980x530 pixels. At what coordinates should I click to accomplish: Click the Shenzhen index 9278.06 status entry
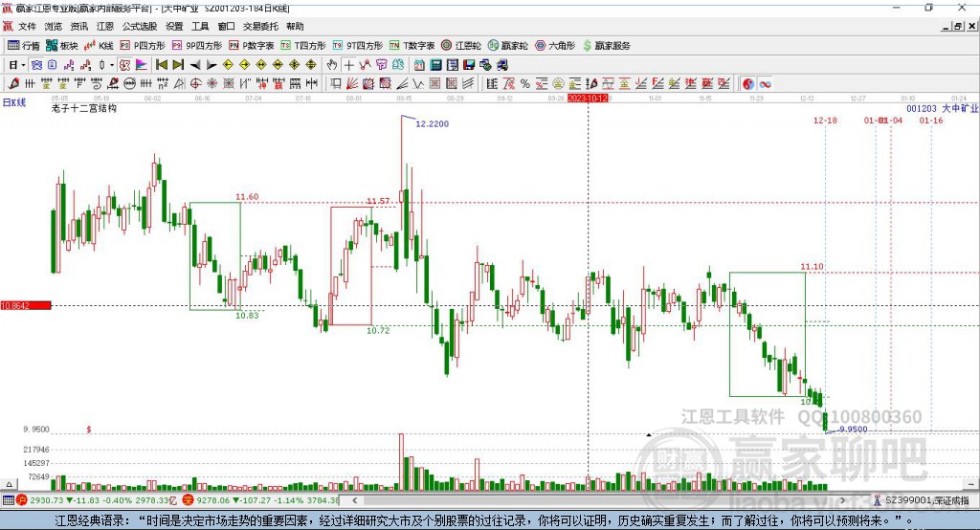(261, 500)
